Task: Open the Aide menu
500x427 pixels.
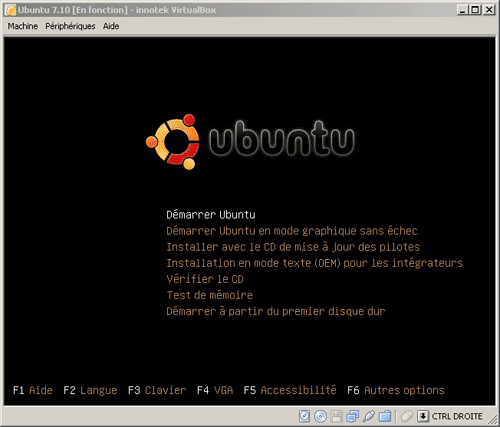Action: tap(111, 26)
